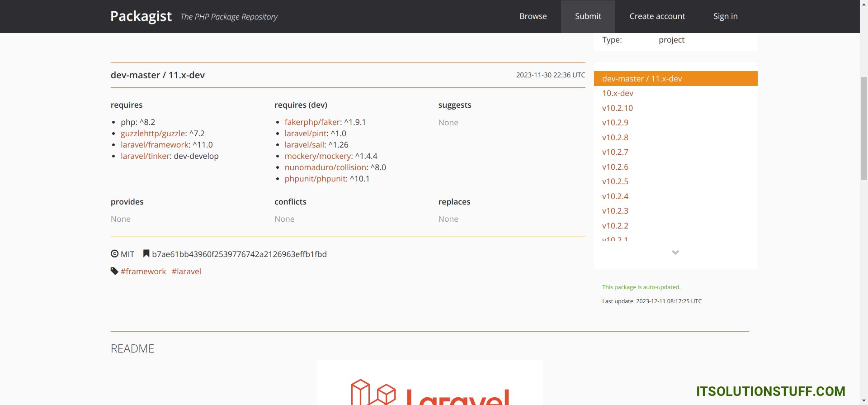Viewport: 868px width, 405px height.
Task: Open the mockery/mockery package link
Action: pyautogui.click(x=318, y=156)
